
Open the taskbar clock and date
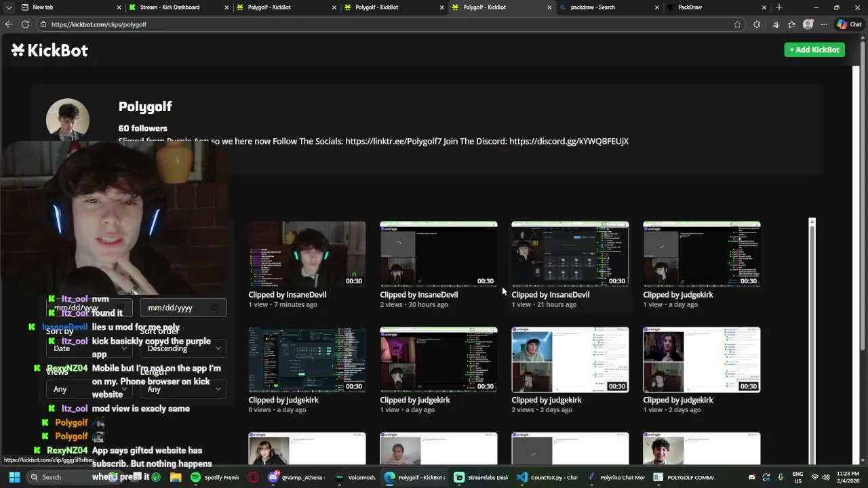(848, 477)
